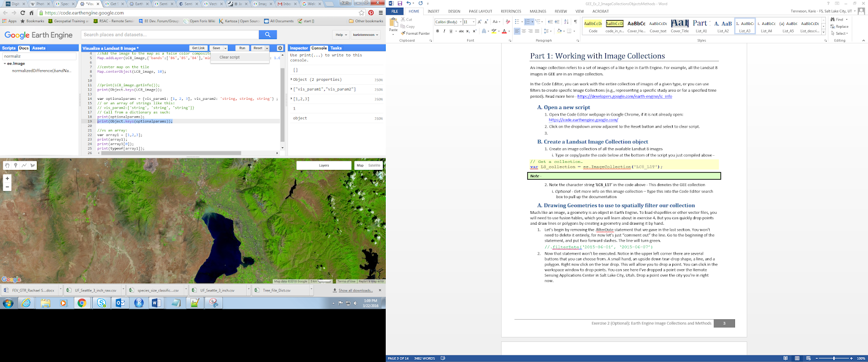This screenshot has width=868, height=362.
Task: Open the Layers panel on the map
Action: [324, 165]
